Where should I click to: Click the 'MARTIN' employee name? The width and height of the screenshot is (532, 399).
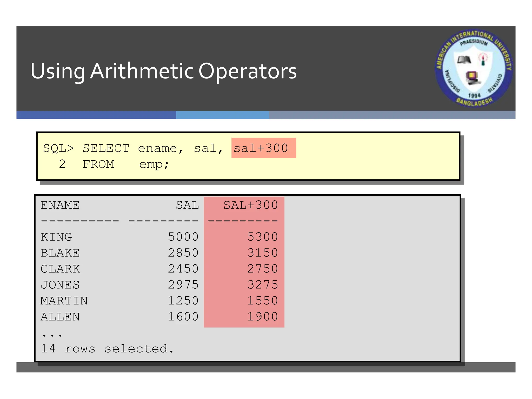coord(64,301)
